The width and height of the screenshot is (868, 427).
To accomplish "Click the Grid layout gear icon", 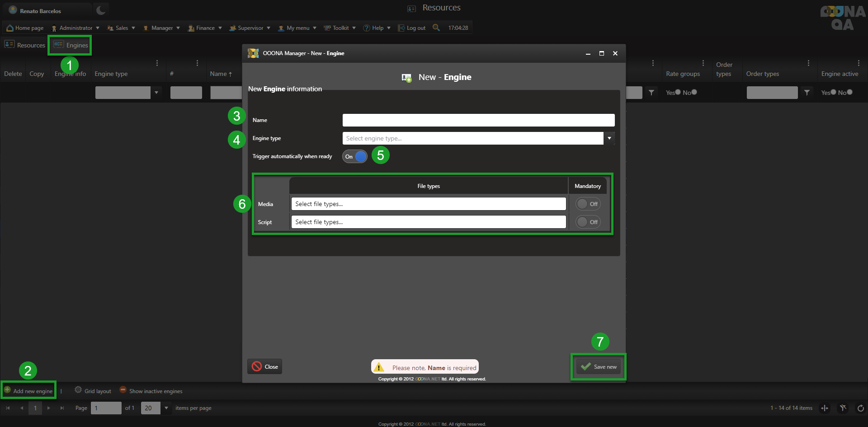I will tap(78, 390).
